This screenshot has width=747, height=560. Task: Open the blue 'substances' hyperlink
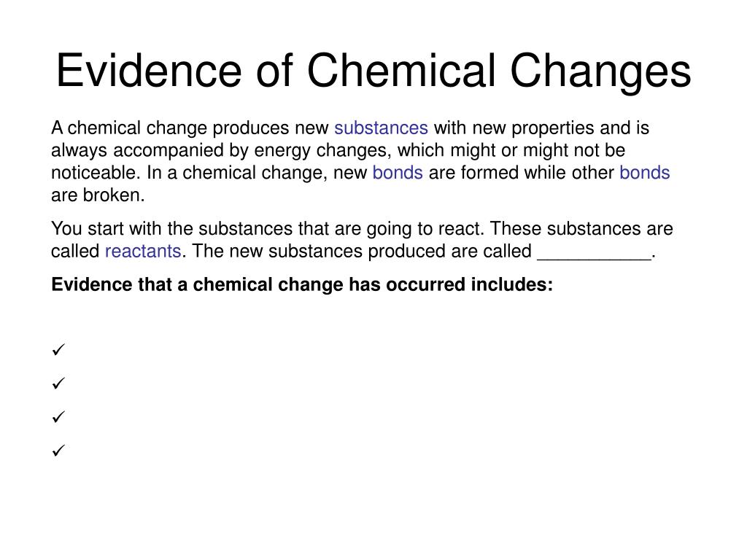pyautogui.click(x=381, y=128)
